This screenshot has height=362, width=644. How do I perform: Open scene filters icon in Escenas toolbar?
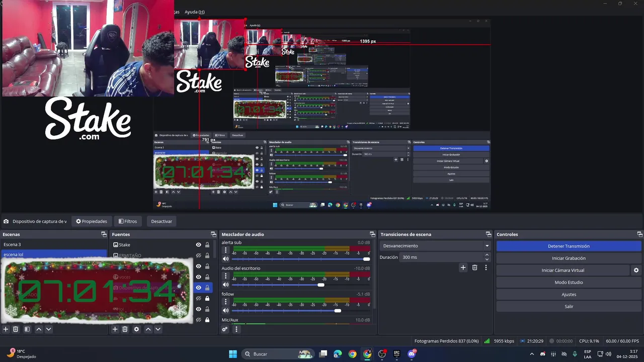point(27,329)
